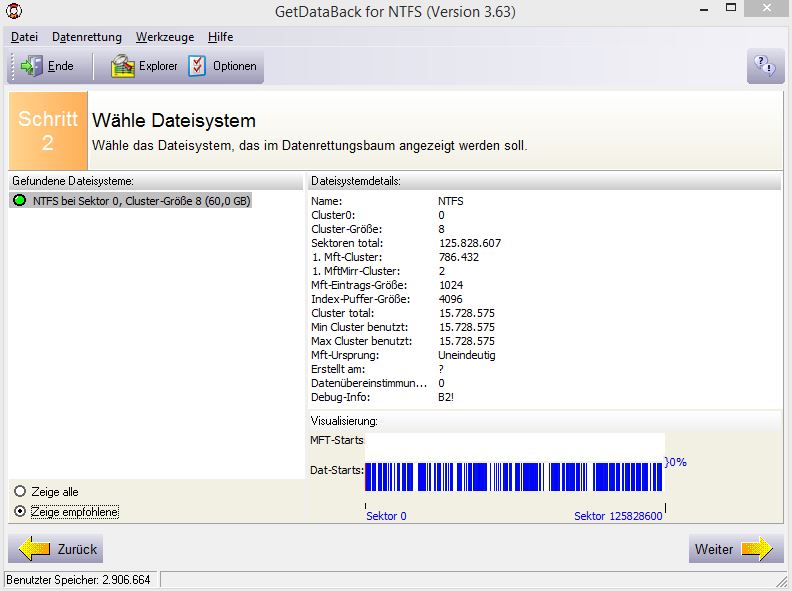Click Mft-Ursprung value Uneindeutig
The height and width of the screenshot is (591, 792).
pos(467,355)
